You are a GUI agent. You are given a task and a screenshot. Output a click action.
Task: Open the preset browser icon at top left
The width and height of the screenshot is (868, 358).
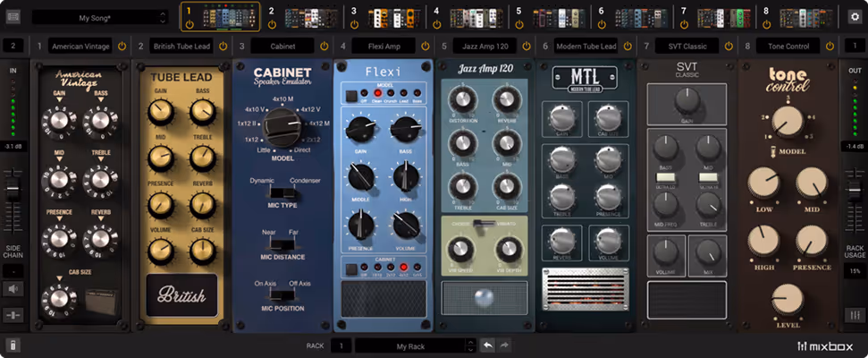[13, 17]
